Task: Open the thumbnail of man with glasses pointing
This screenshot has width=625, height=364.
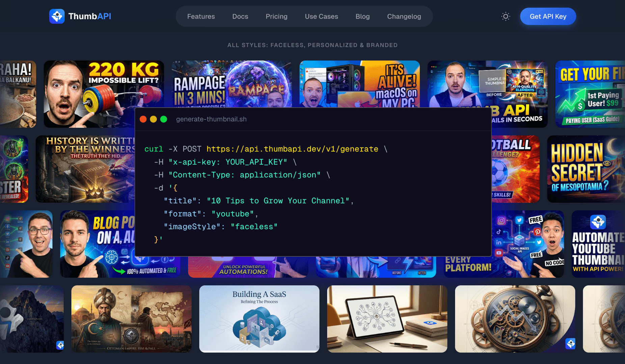Action: [26, 244]
